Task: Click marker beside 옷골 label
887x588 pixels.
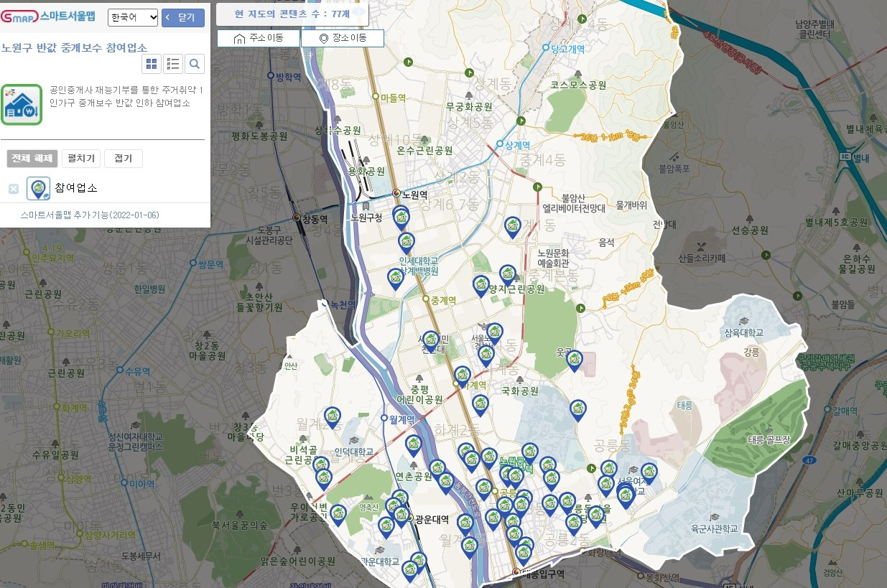Action: coord(574,360)
